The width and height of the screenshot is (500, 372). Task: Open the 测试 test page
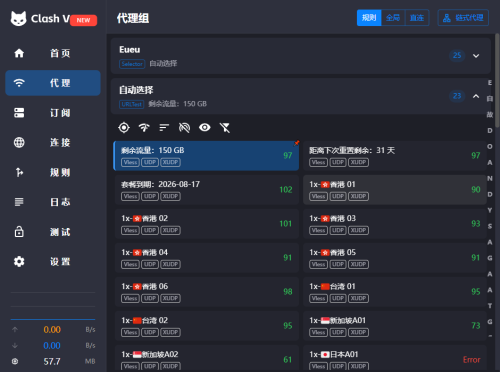tap(53, 232)
